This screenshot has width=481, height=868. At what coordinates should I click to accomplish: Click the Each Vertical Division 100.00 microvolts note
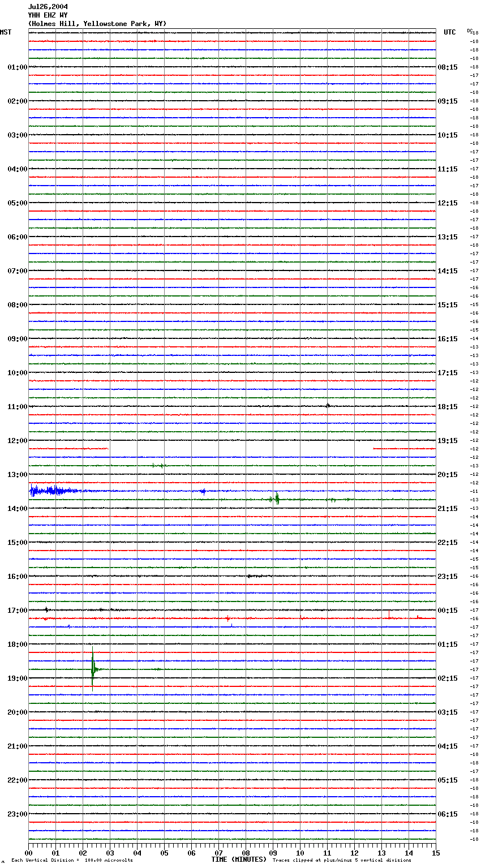(x=72, y=860)
